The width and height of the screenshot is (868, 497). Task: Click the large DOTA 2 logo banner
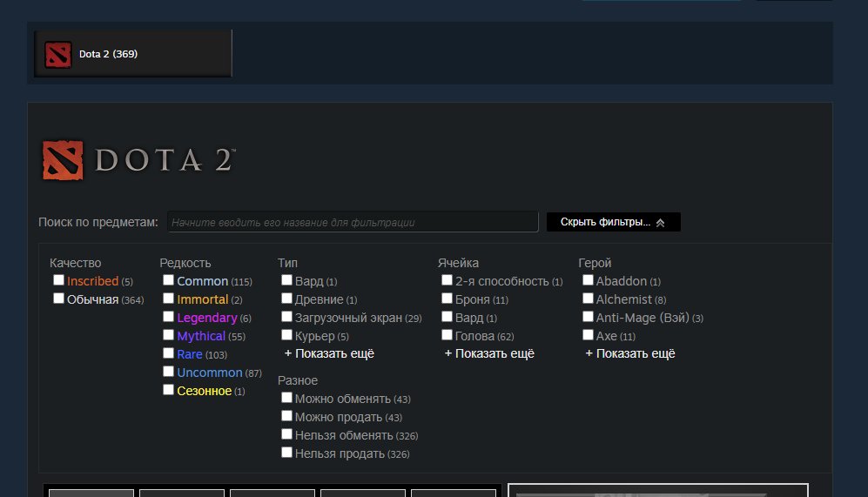[138, 160]
